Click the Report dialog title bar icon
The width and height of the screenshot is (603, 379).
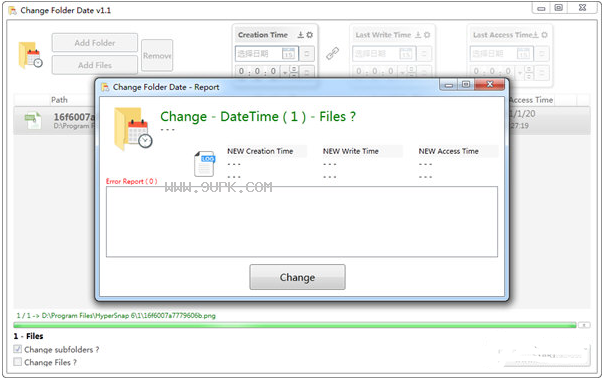105,87
